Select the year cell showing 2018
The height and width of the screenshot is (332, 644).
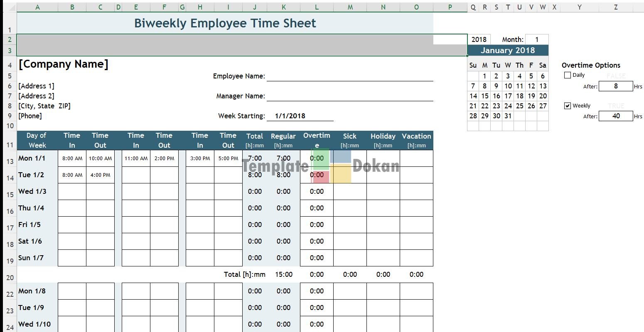coord(479,39)
